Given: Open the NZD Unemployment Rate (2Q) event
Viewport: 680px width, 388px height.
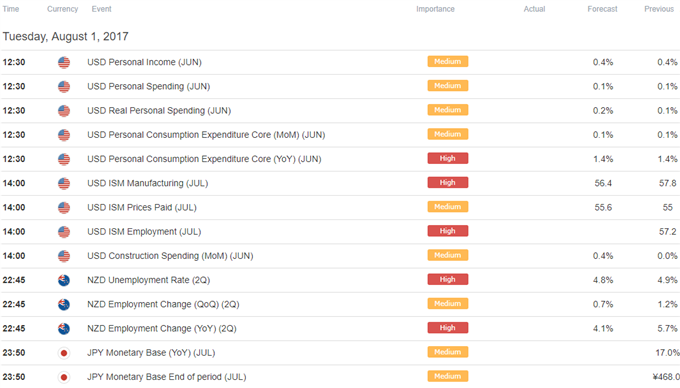Looking at the screenshot, I should click(x=149, y=280).
